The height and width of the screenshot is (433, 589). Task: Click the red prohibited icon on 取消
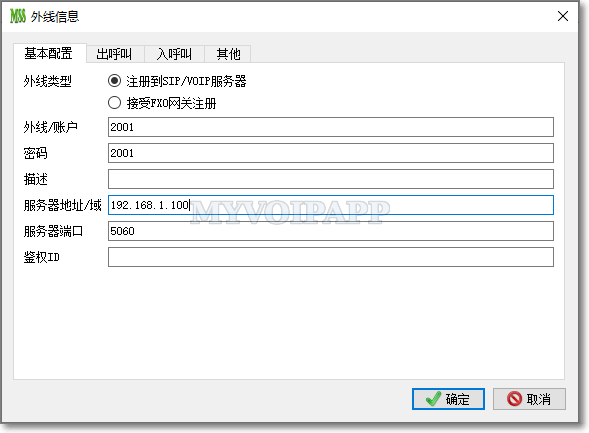click(514, 398)
